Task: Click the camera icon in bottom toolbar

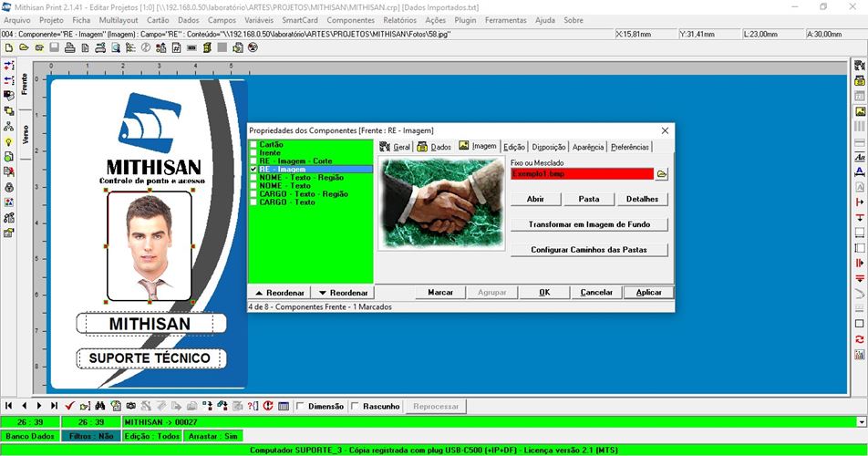Action: (x=131, y=406)
